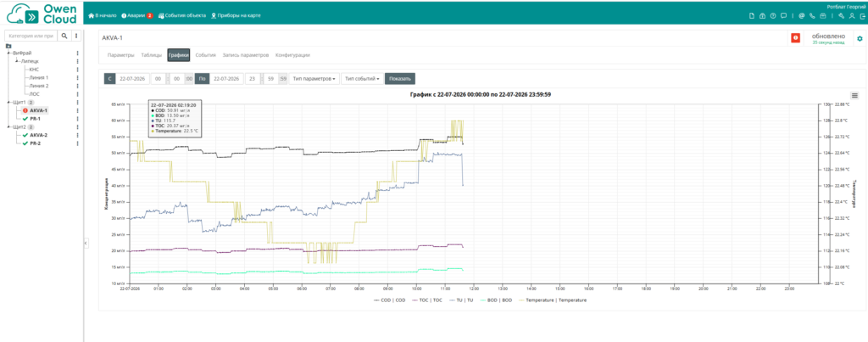The width and height of the screenshot is (868, 342).
Task: Toggle TU series visibility in legend
Action: point(461,300)
